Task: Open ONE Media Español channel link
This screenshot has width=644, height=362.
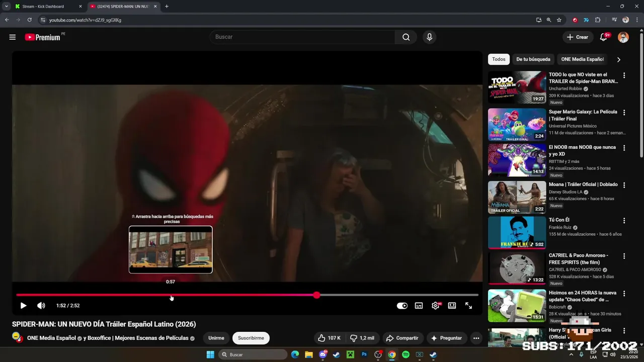Action: coord(51,338)
